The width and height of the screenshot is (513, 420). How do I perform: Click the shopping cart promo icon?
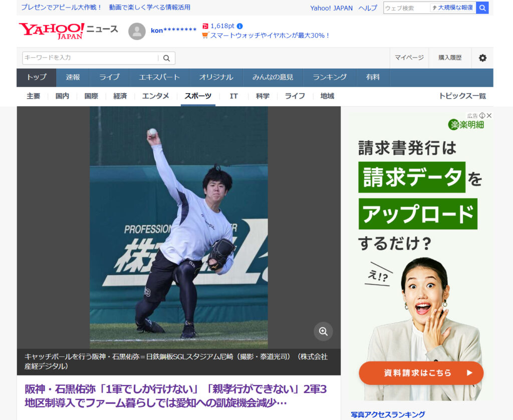coord(205,36)
